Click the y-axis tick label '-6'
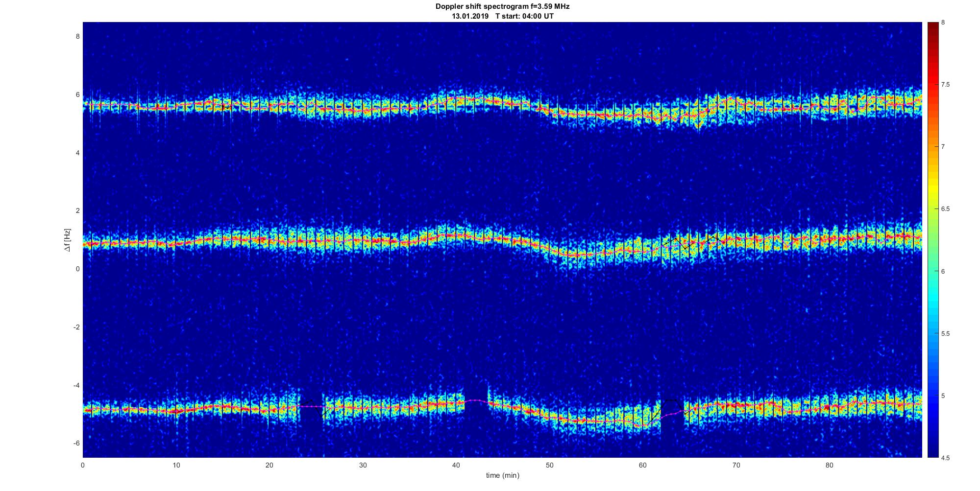This screenshot has width=980, height=491. (76, 444)
